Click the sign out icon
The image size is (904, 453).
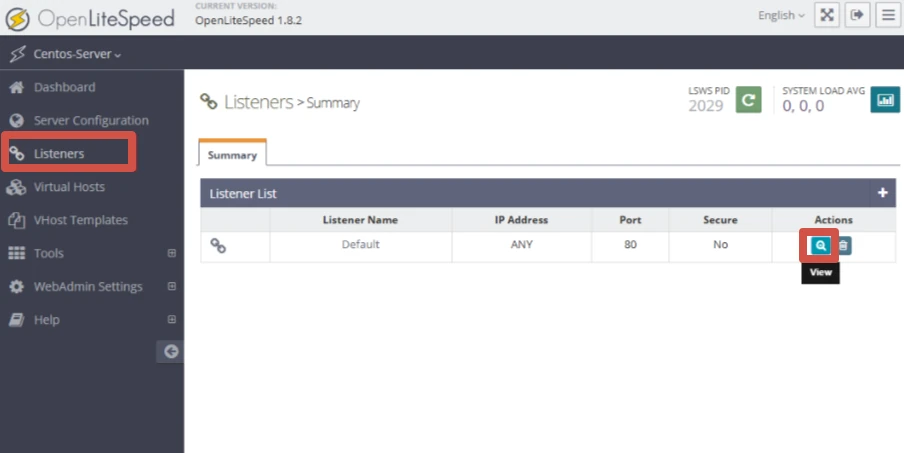[857, 15]
